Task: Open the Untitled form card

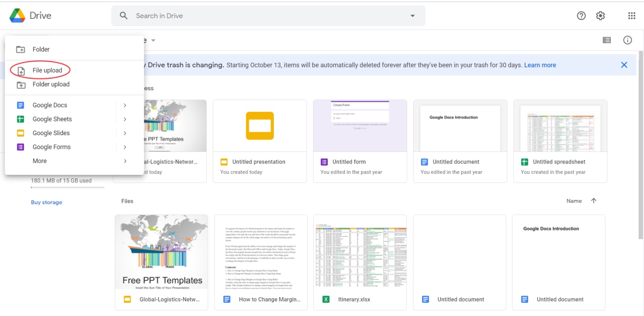Action: tap(360, 141)
